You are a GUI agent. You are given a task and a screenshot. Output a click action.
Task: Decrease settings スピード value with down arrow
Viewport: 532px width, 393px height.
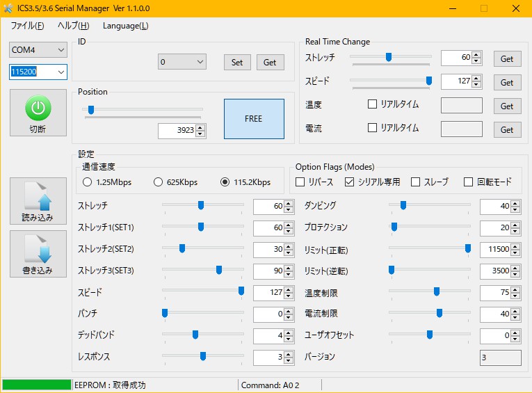click(289, 296)
